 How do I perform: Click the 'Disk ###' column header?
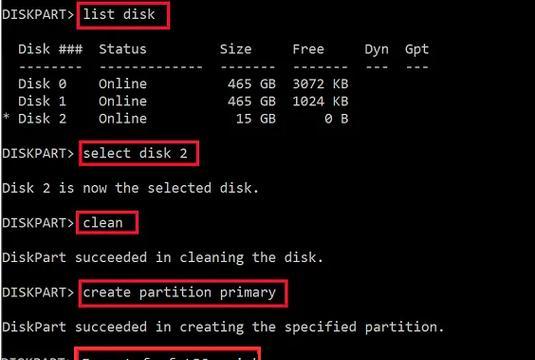[50, 49]
